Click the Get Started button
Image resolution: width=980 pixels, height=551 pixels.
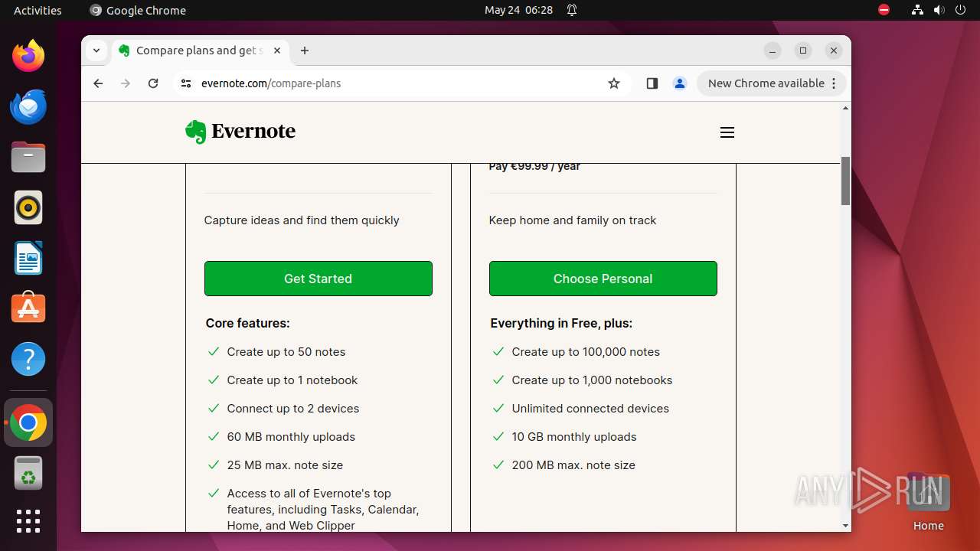click(318, 279)
